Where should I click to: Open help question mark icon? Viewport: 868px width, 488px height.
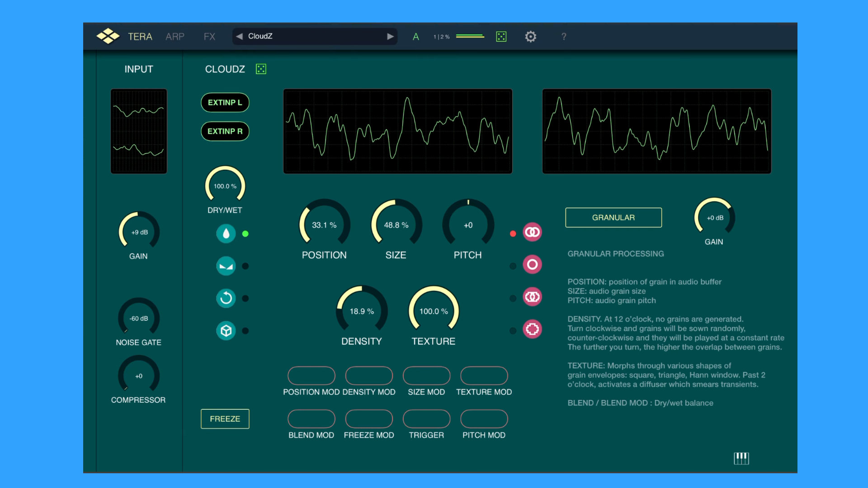(x=564, y=37)
